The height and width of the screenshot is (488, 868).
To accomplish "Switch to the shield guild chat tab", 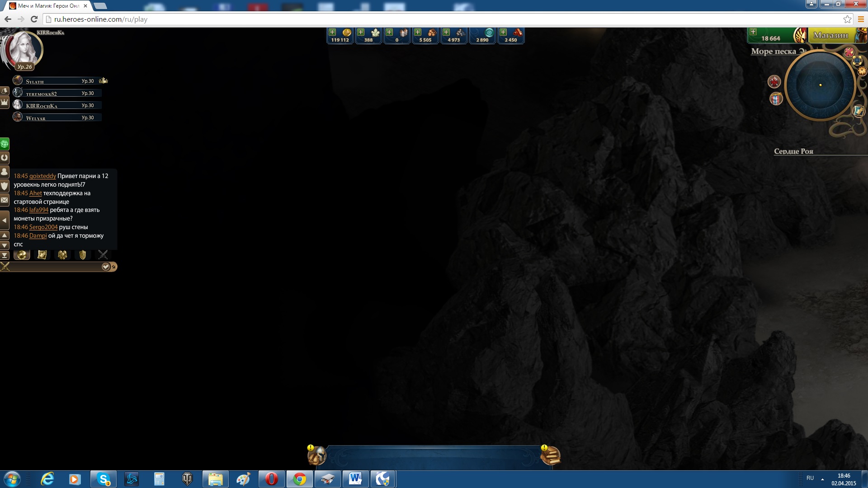I will 83,255.
